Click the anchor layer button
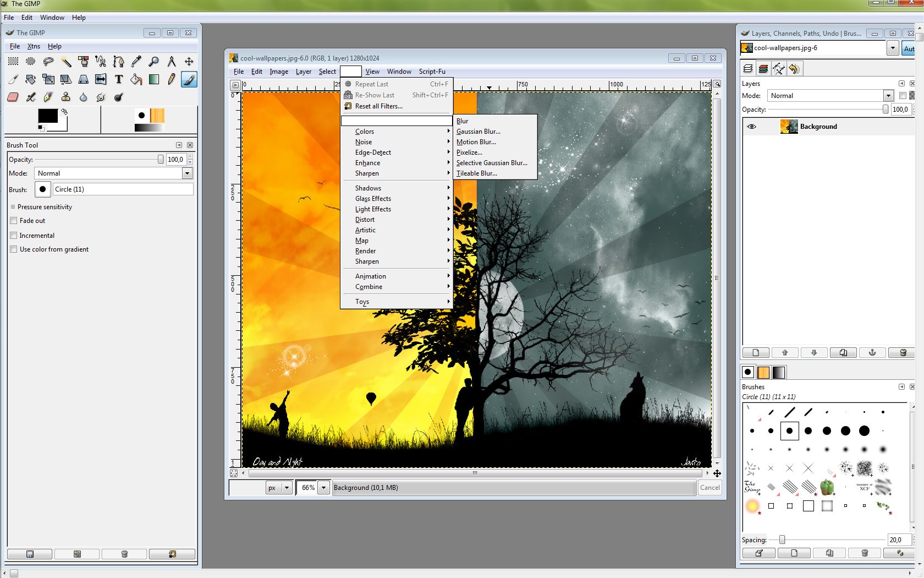Viewport: 924px width, 578px height. click(x=872, y=353)
